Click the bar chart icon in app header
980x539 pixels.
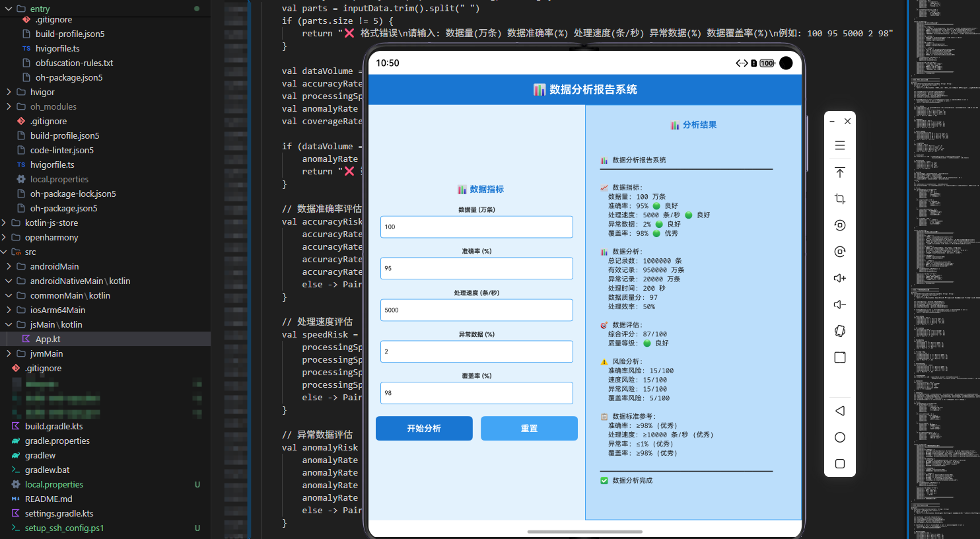540,89
